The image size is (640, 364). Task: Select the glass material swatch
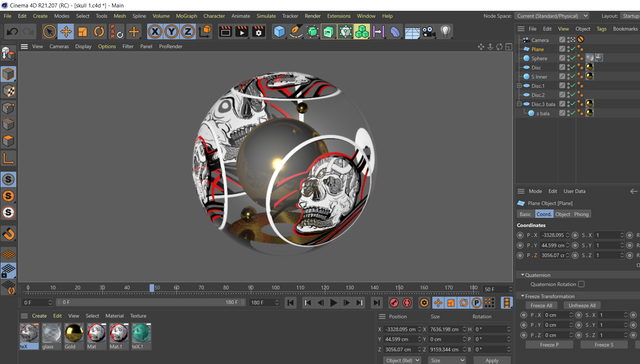(x=51, y=334)
